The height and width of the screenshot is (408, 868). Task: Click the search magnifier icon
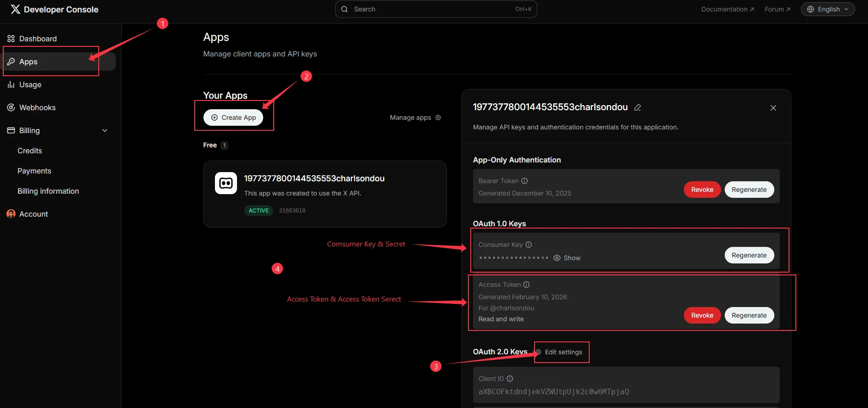click(x=344, y=9)
